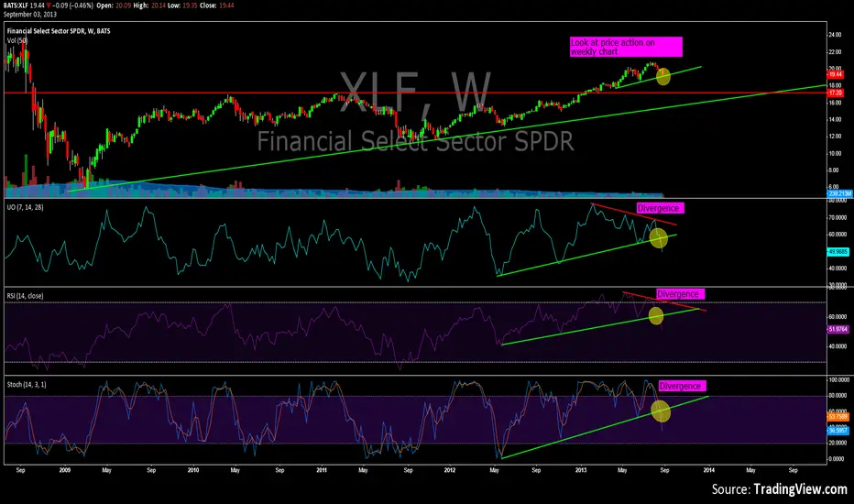
Task: Select the Divergence label in the UO pane
Action: tap(660, 208)
